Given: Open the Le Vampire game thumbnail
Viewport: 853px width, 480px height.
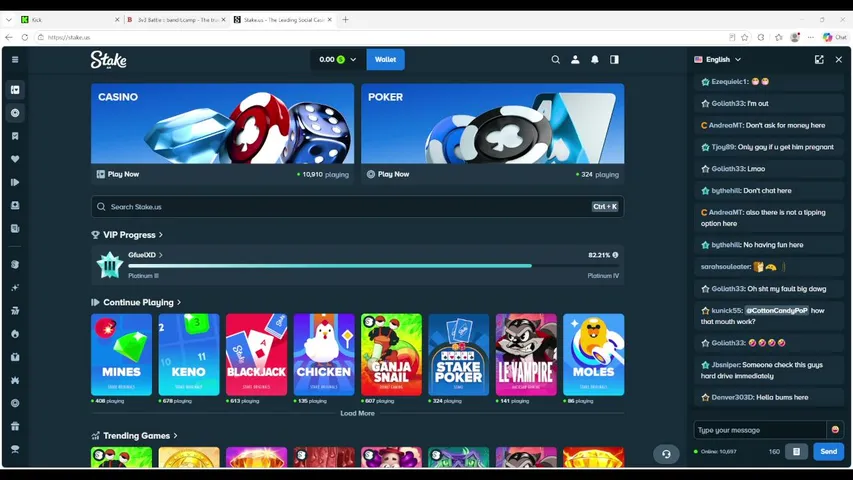Looking at the screenshot, I should click(x=526, y=354).
